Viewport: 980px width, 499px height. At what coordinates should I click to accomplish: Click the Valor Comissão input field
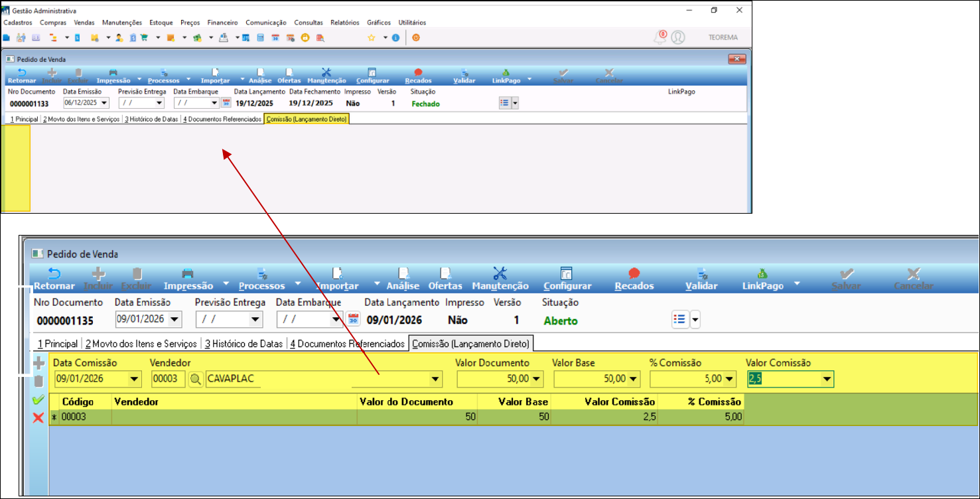point(783,379)
